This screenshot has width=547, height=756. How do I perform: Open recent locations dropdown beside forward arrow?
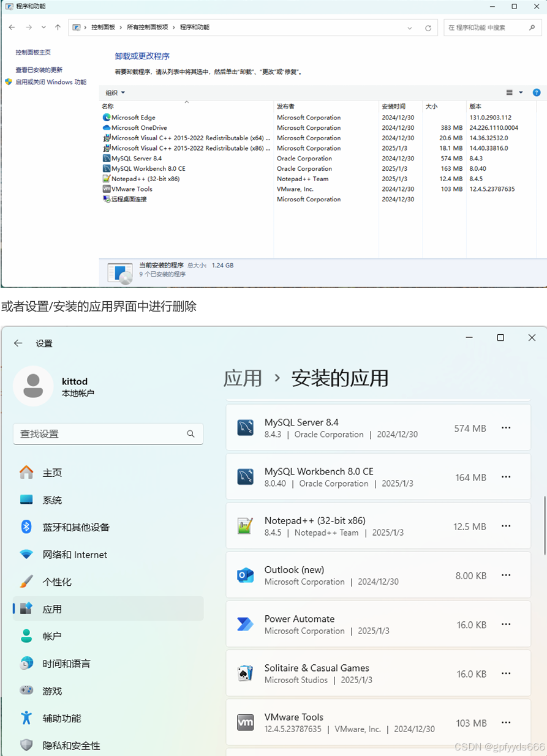(x=43, y=28)
